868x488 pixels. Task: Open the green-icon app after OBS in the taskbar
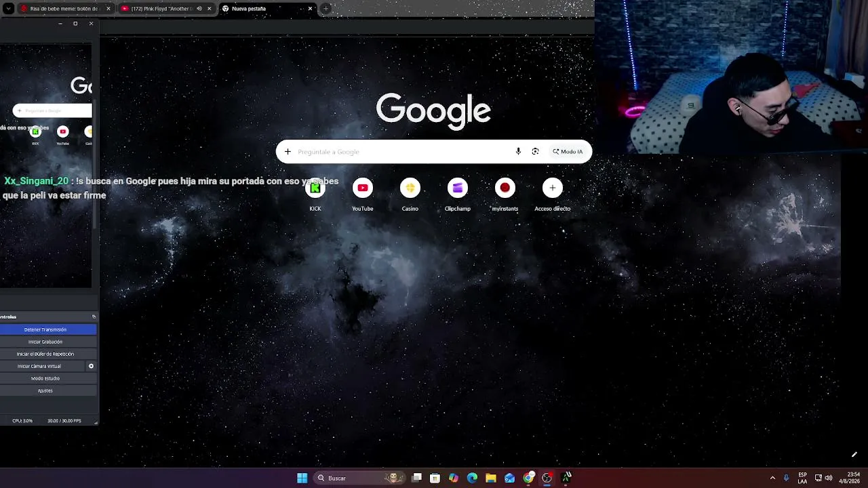coord(566,478)
